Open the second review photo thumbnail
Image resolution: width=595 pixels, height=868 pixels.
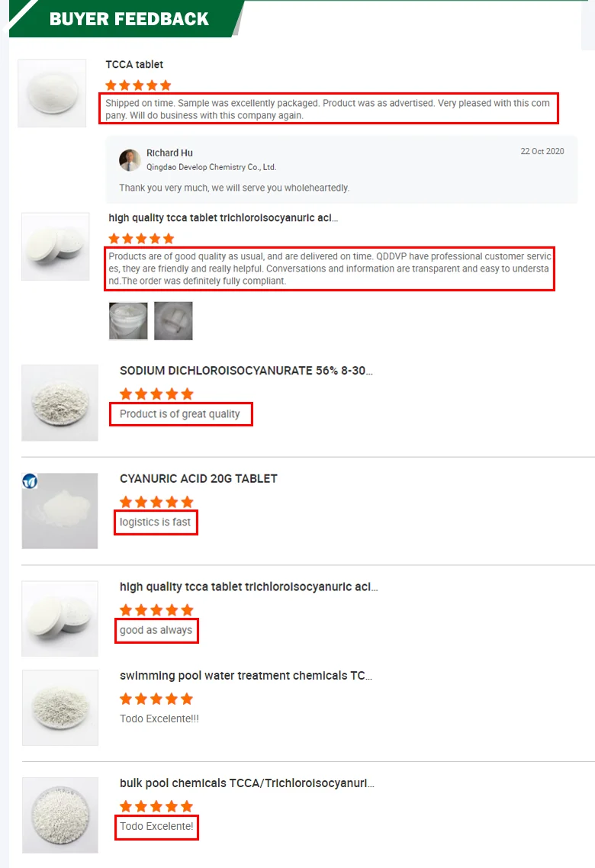pos(173,320)
